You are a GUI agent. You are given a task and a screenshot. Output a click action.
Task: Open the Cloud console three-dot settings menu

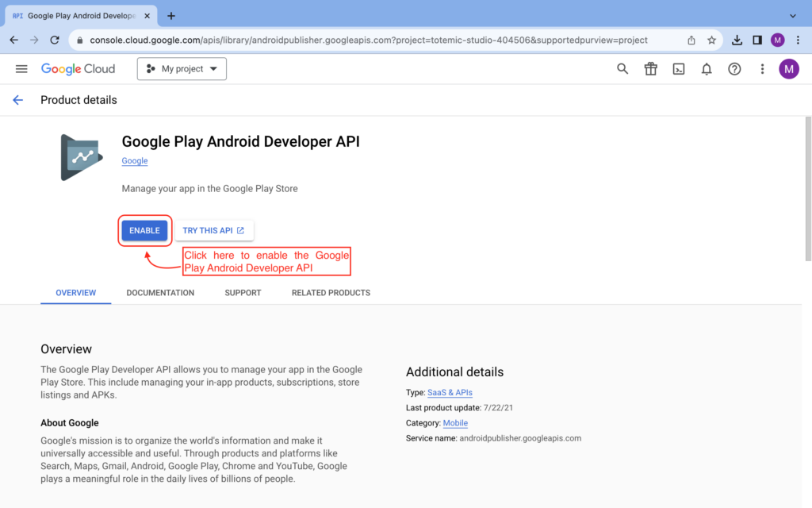click(762, 69)
